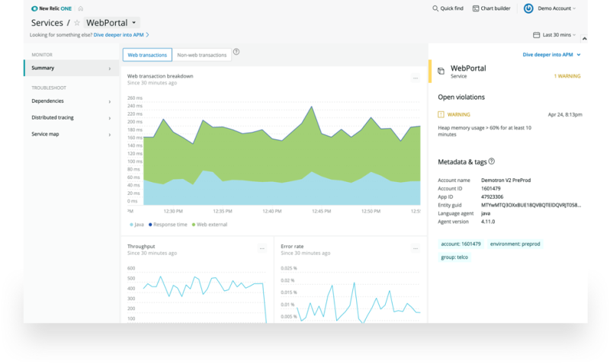Open the Chart builder
This screenshot has width=610, height=364.
pos(491,8)
